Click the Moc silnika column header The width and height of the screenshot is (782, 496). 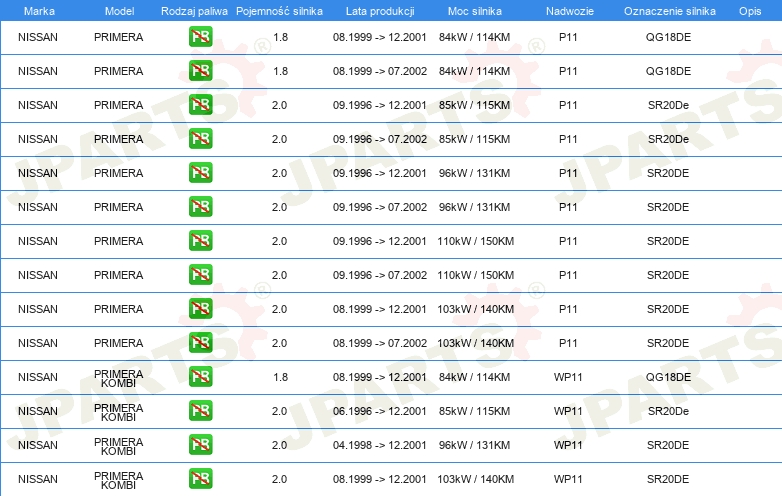point(475,10)
